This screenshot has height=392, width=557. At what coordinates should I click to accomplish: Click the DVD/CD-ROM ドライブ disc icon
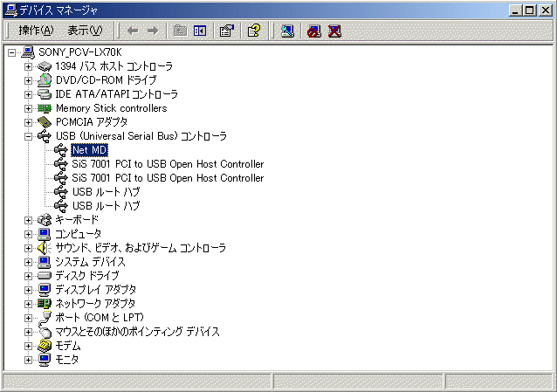click(x=45, y=80)
